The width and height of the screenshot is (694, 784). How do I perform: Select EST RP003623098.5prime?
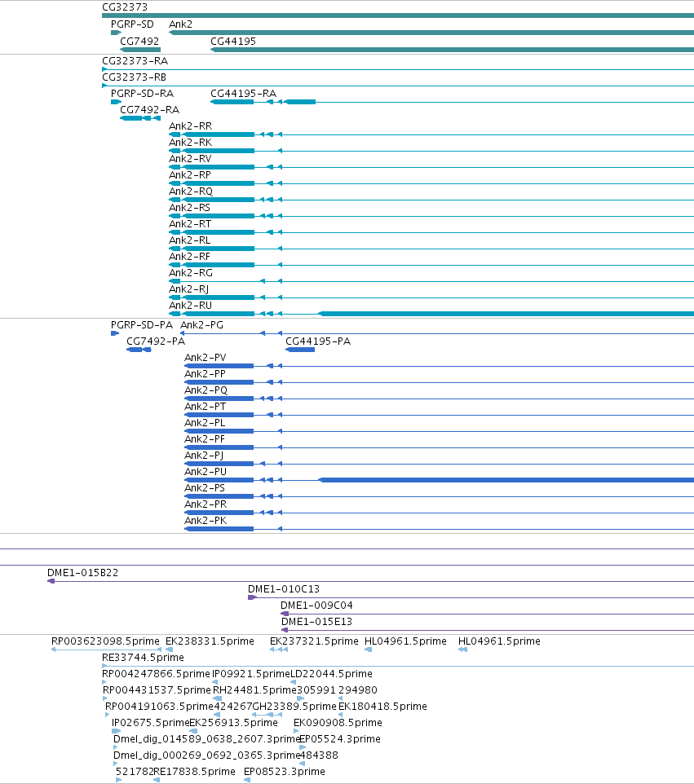point(105,641)
